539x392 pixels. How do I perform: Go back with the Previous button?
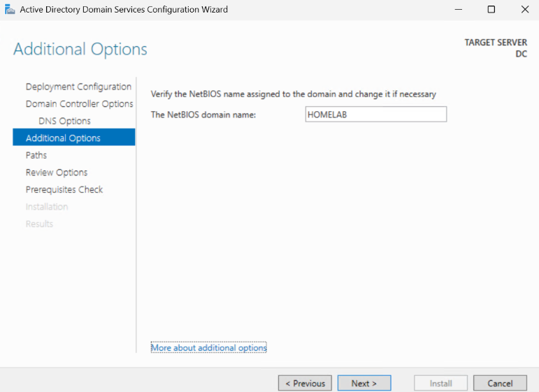[x=305, y=383]
